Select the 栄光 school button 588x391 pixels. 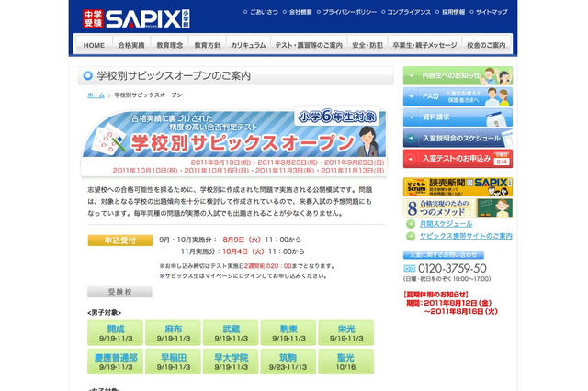tap(346, 333)
